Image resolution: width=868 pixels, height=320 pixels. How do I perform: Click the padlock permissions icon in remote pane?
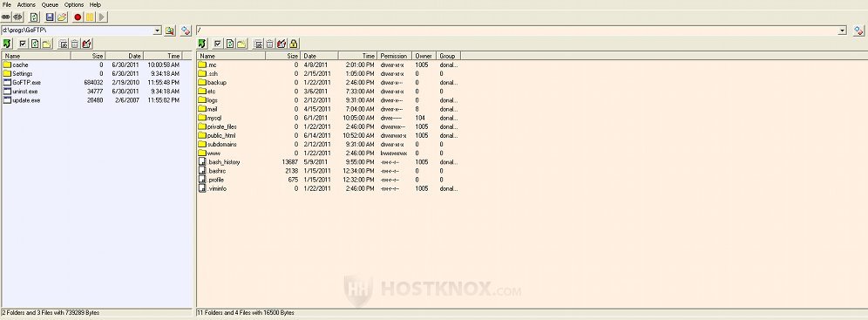(x=294, y=44)
